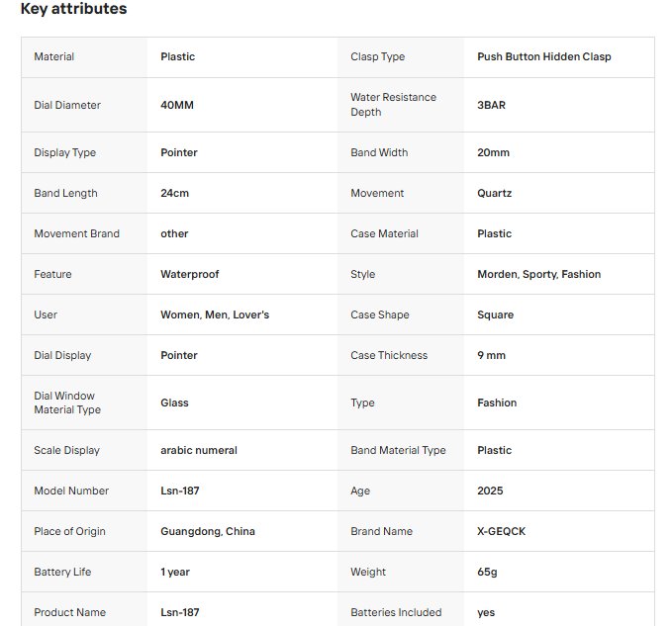Select the Model Number Lsn-187 value

point(179,491)
